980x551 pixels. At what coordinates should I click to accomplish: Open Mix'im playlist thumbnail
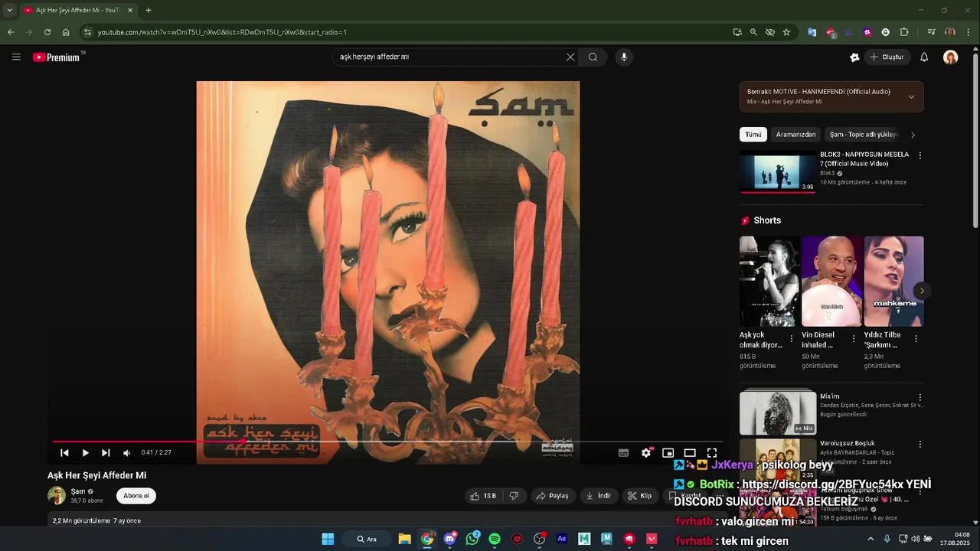(778, 412)
